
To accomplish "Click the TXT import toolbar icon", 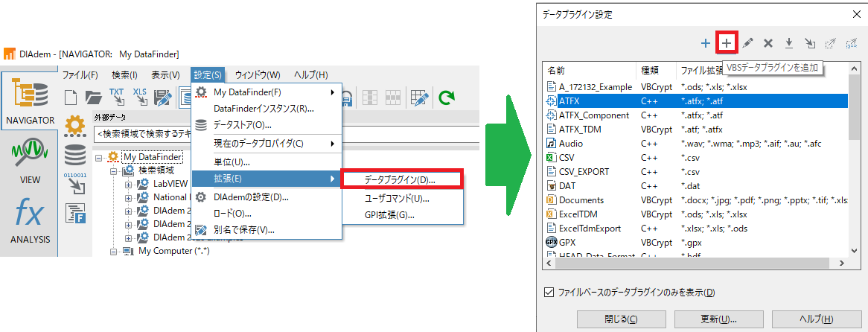I will [x=117, y=97].
